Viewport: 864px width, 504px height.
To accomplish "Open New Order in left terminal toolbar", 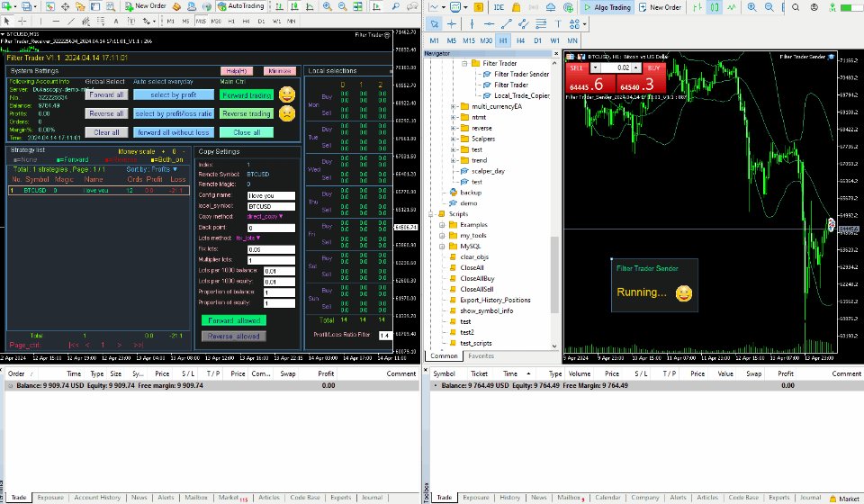I will (x=145, y=6).
